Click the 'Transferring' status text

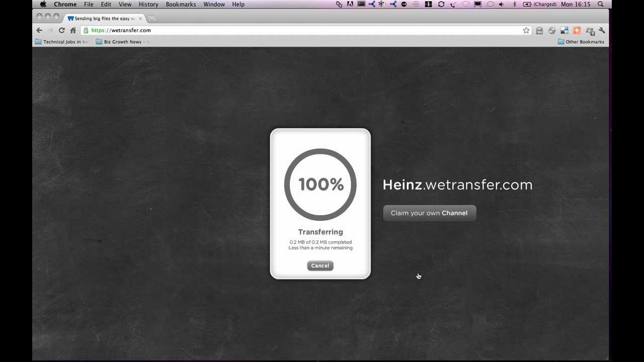[320, 232]
